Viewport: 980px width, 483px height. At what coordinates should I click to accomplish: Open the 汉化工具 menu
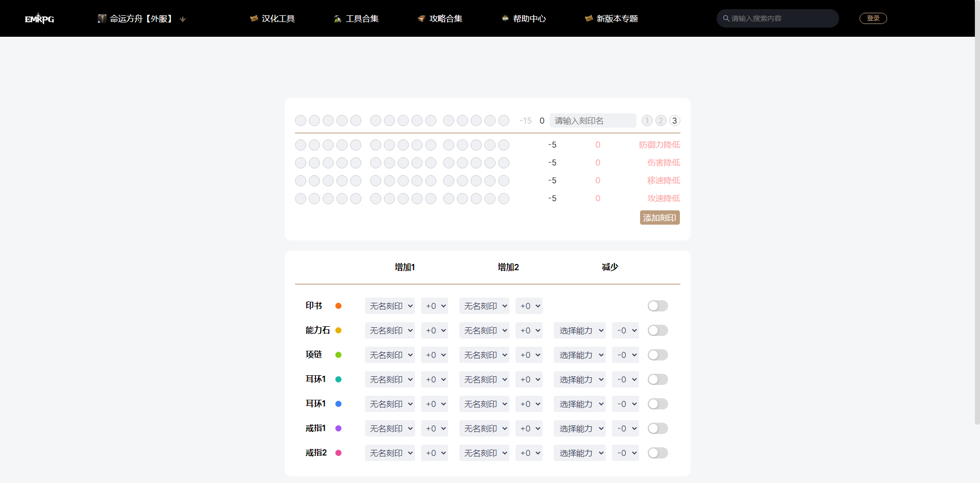pos(278,18)
